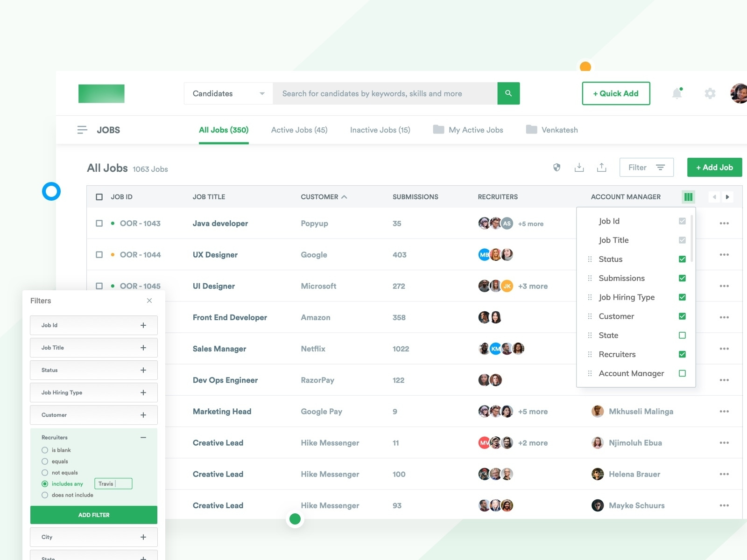The width and height of the screenshot is (747, 560).
Task: Open job OOR-1043 link
Action: tap(140, 224)
